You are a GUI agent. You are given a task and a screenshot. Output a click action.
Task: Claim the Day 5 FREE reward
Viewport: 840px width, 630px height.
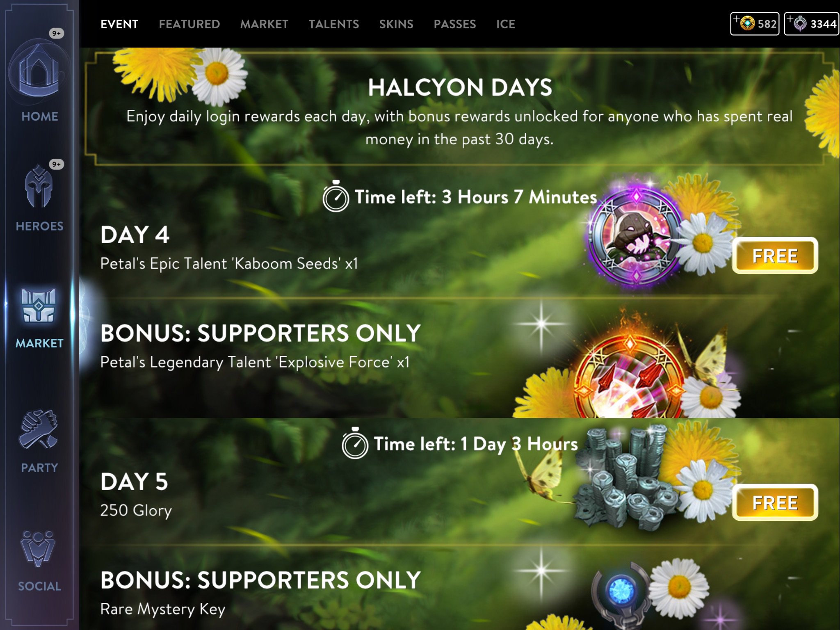point(775,503)
